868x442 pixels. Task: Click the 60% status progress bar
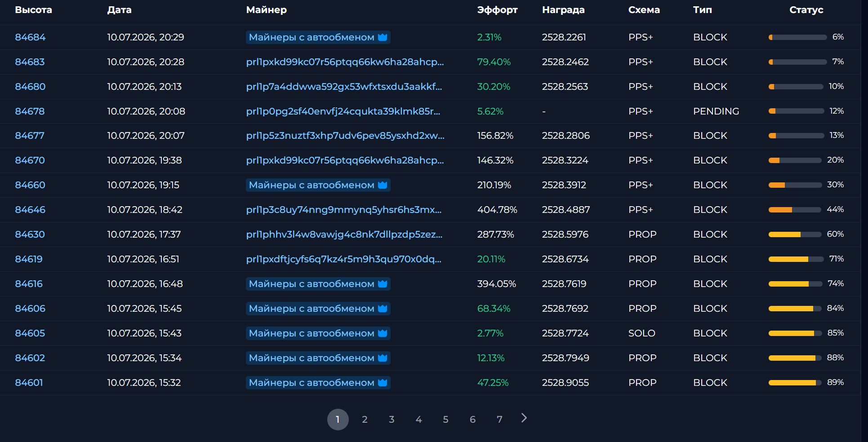(795, 234)
